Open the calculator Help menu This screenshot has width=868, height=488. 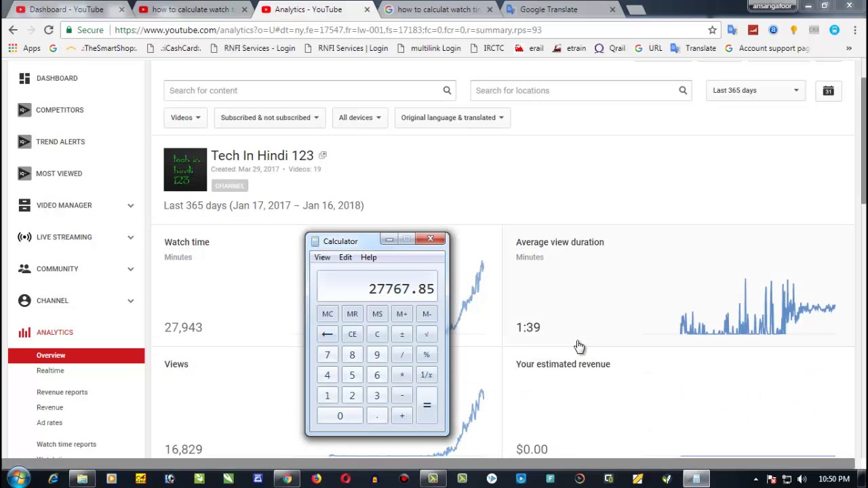(368, 257)
